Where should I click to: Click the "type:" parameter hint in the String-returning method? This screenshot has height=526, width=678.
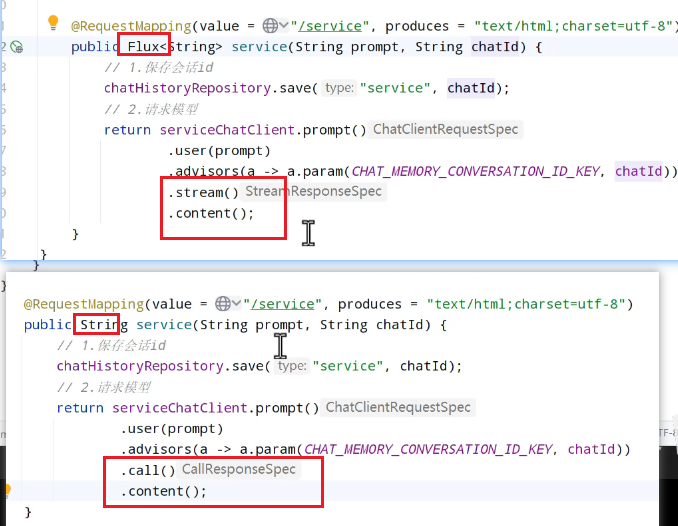click(292, 366)
